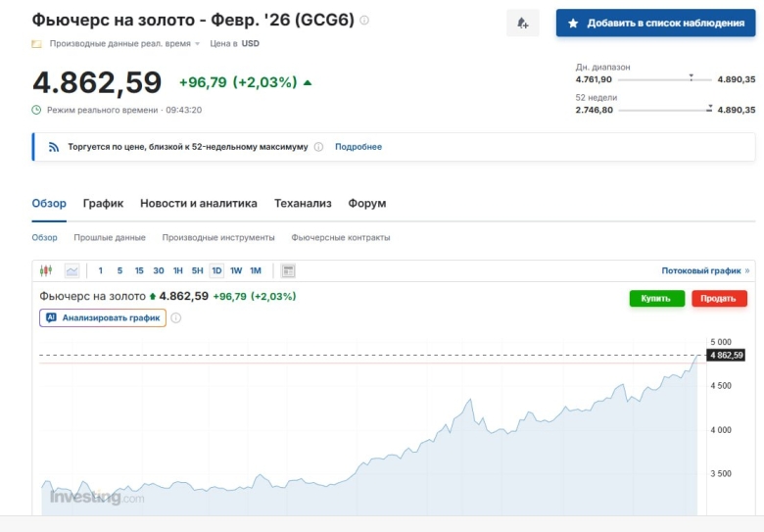Select the area chart type icon
The width and height of the screenshot is (764, 532).
pyautogui.click(x=72, y=270)
